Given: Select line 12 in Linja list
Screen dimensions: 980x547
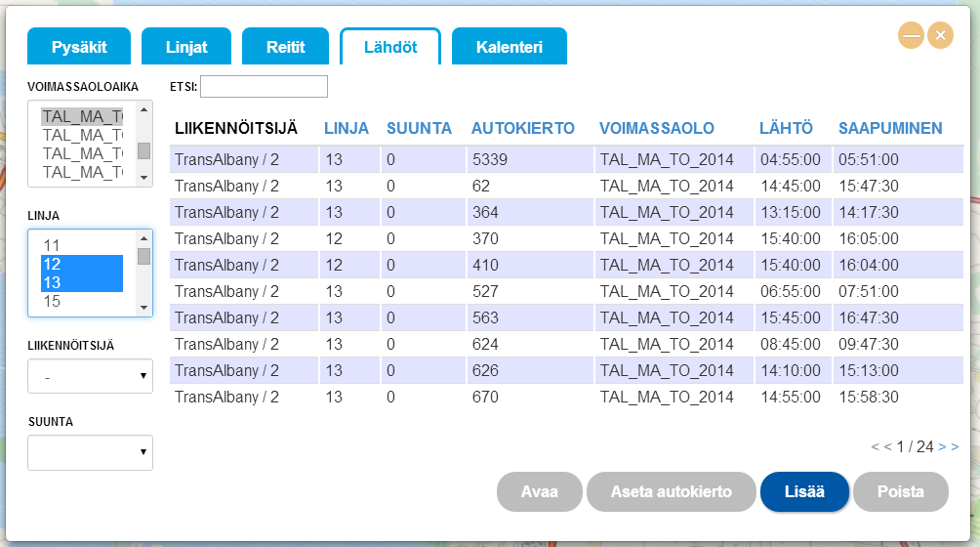Looking at the screenshot, I should (x=82, y=264).
